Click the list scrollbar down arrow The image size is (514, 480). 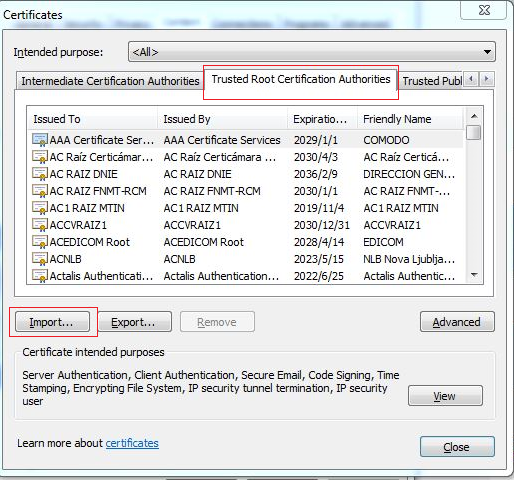click(x=474, y=275)
